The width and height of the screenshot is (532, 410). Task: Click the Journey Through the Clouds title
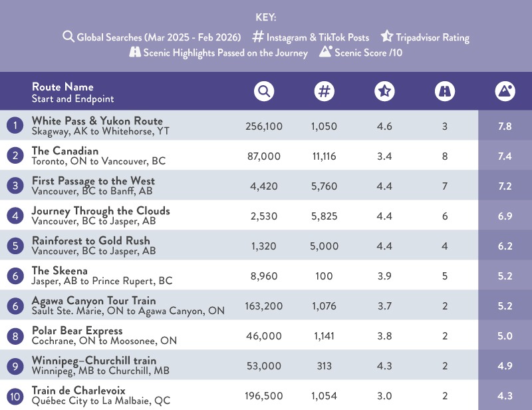(x=101, y=211)
